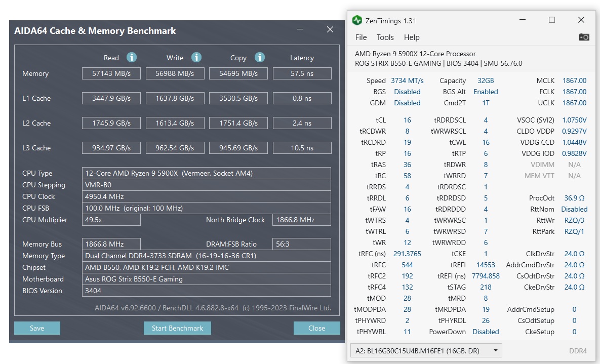Click the DRAM:FSB Ratio value 56:3
The width and height of the screenshot is (600, 364).
tap(302, 244)
